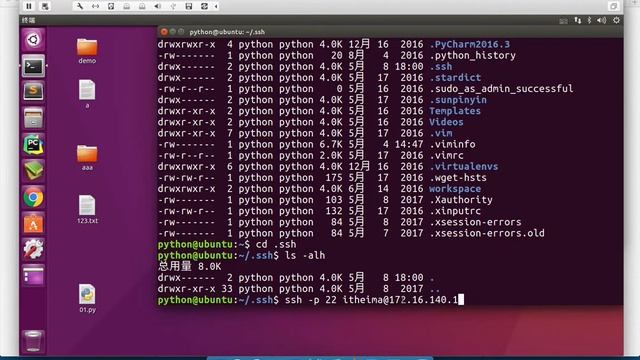640x360 pixels.
Task: Select the file named a on desktop
Action: 87,94
